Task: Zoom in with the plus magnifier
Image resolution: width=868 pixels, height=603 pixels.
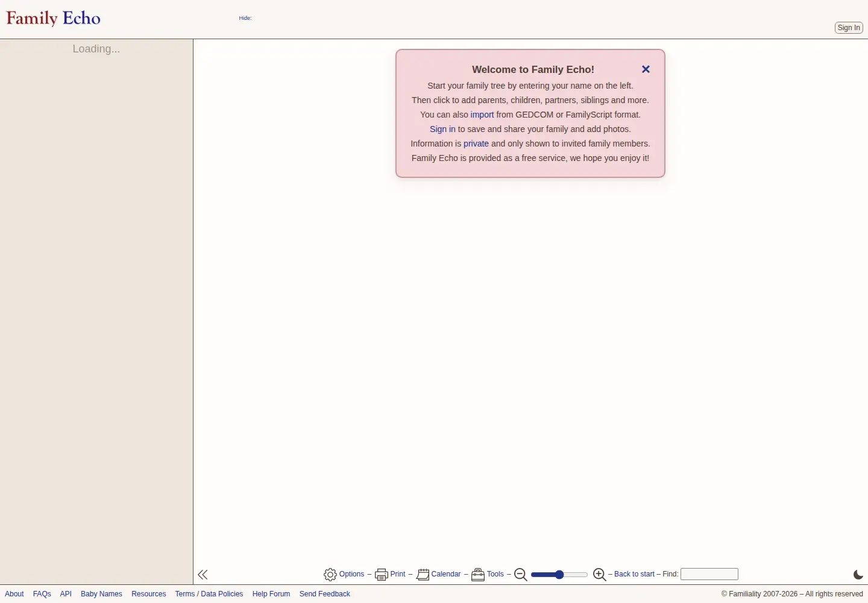Action: (600, 575)
